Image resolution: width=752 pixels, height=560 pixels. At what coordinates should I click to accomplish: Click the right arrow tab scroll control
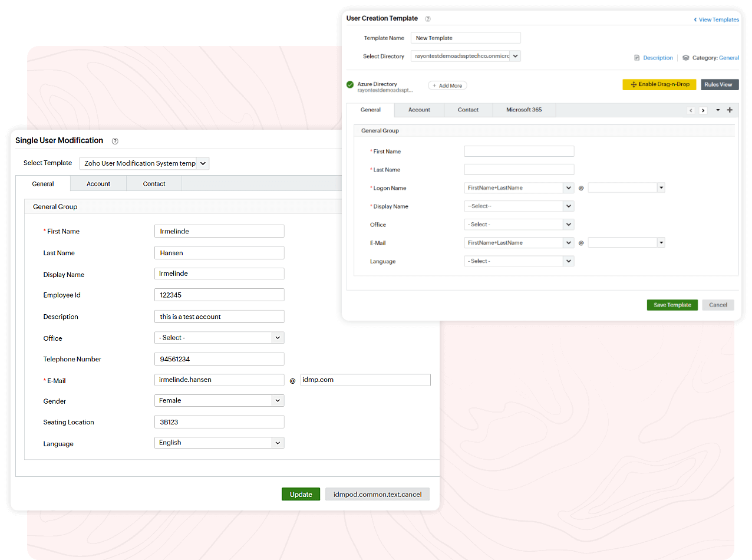[x=702, y=110]
